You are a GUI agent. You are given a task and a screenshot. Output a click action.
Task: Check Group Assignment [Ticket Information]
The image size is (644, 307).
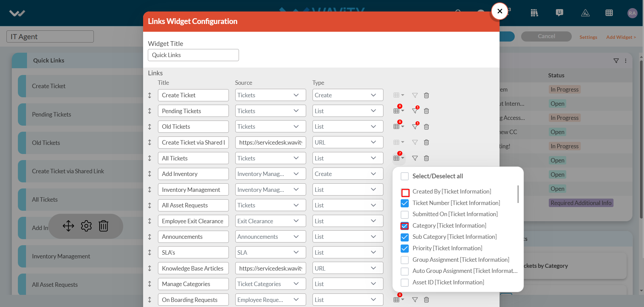[404, 260]
